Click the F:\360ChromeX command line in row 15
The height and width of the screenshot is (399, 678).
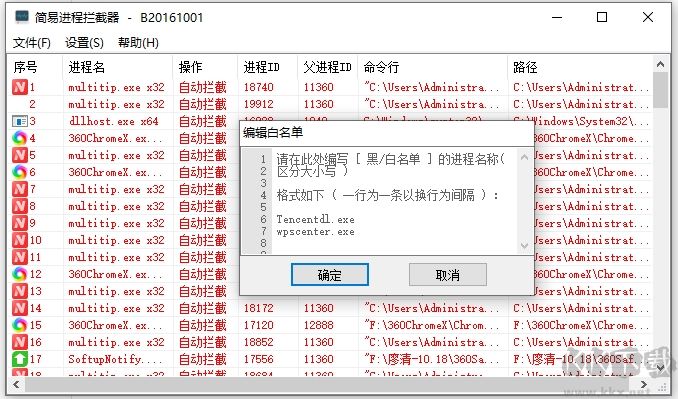point(431,325)
